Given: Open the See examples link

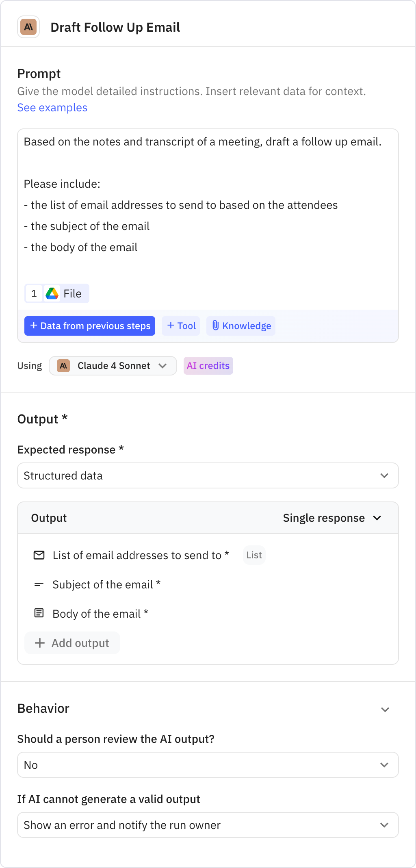Looking at the screenshot, I should pyautogui.click(x=52, y=108).
